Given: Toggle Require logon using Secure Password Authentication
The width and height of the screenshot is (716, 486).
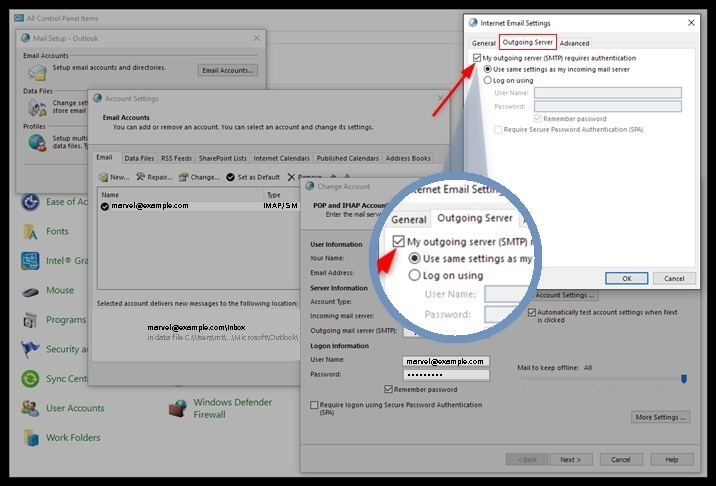Looking at the screenshot, I should pyautogui.click(x=314, y=405).
